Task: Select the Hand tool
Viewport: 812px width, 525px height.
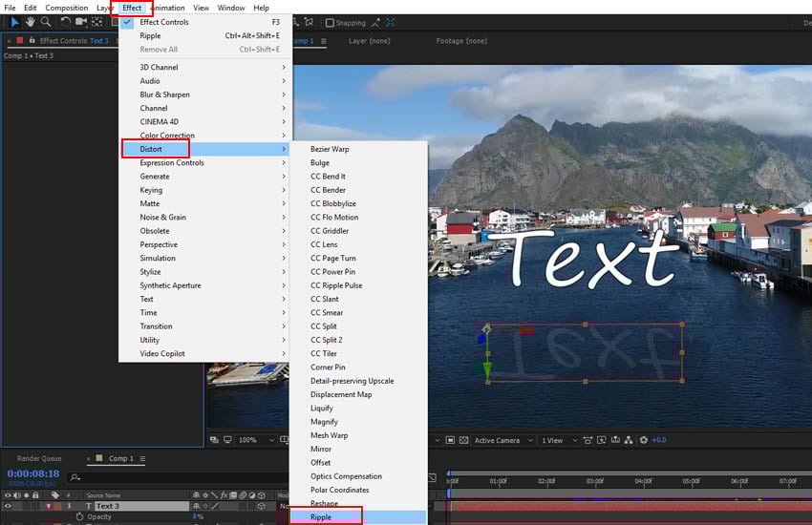Action: (30, 22)
